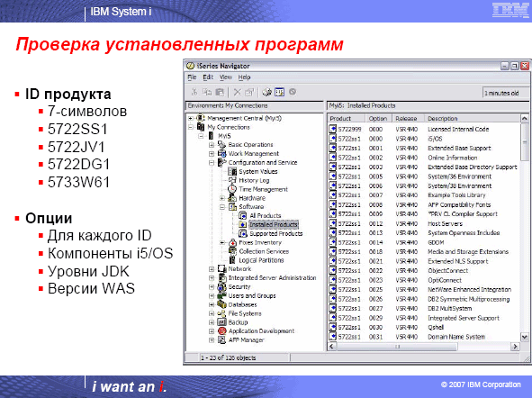Open the Edit menu
The width and height of the screenshot is (532, 398).
pos(208,77)
